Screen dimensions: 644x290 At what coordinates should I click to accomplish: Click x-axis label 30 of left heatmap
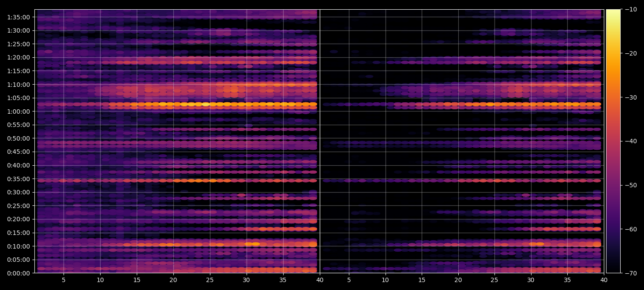click(247, 280)
